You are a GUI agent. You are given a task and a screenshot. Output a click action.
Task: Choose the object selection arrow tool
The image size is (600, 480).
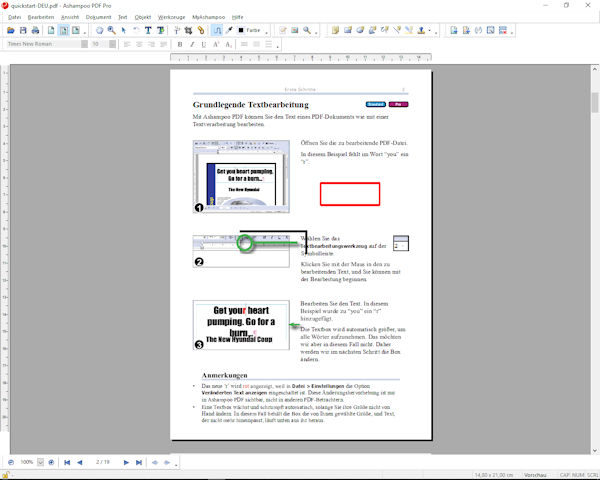click(x=124, y=30)
